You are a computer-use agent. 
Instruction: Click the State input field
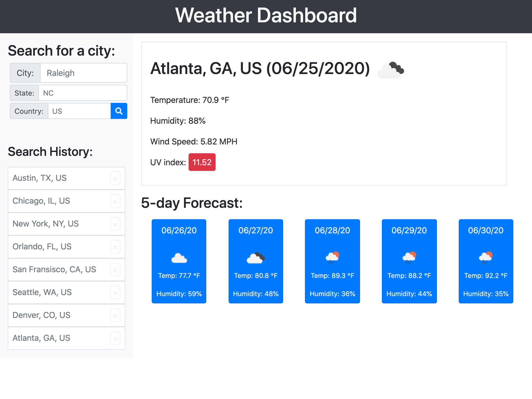point(82,93)
